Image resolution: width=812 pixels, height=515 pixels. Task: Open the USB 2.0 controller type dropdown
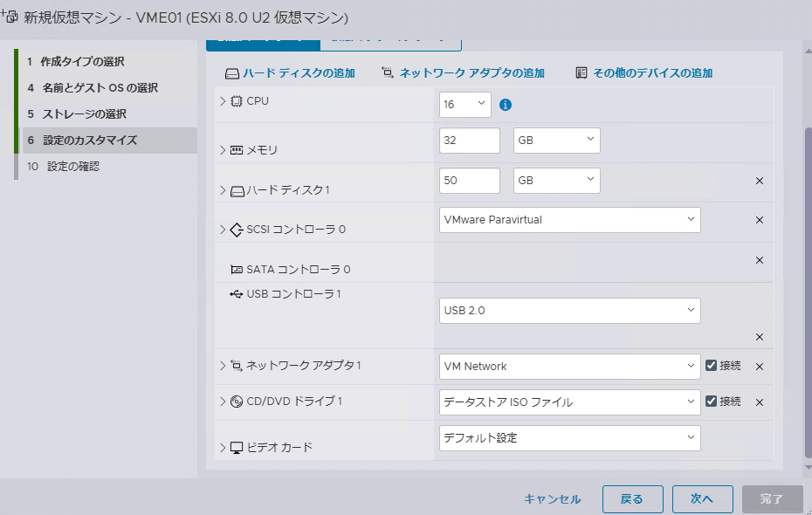(569, 311)
